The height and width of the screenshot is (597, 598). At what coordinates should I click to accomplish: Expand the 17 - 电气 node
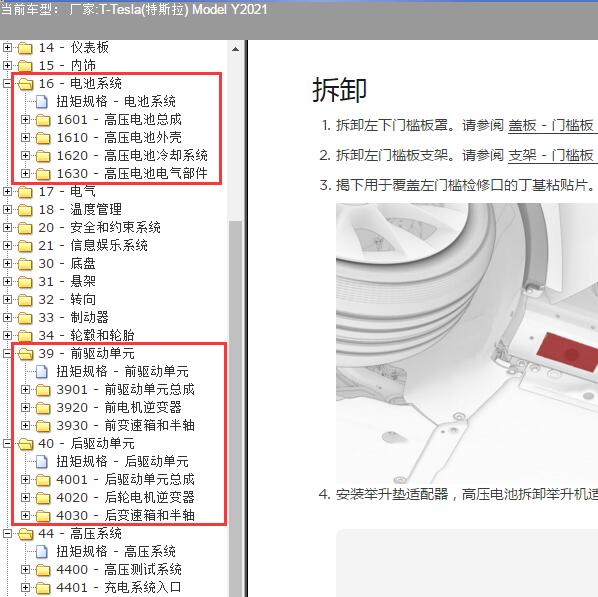7,191
